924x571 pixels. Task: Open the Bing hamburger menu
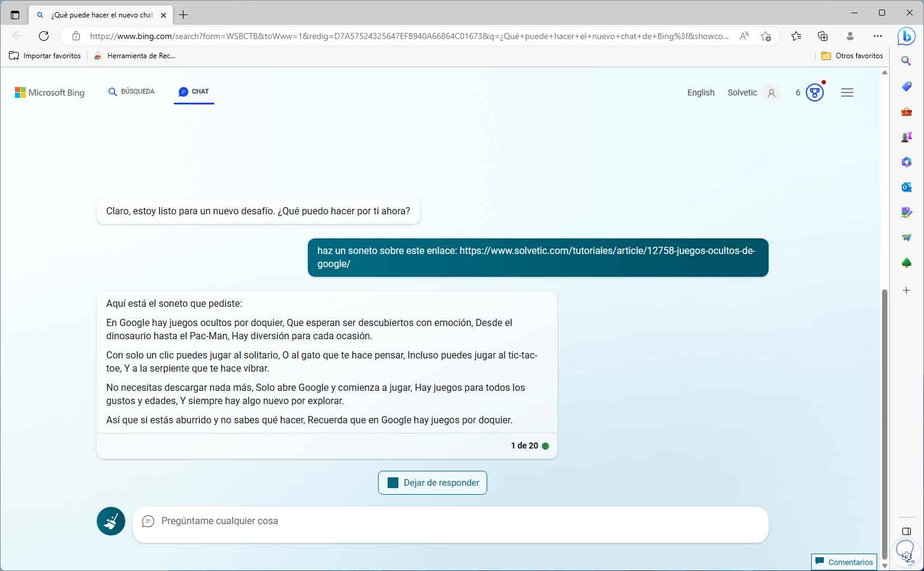[847, 92]
